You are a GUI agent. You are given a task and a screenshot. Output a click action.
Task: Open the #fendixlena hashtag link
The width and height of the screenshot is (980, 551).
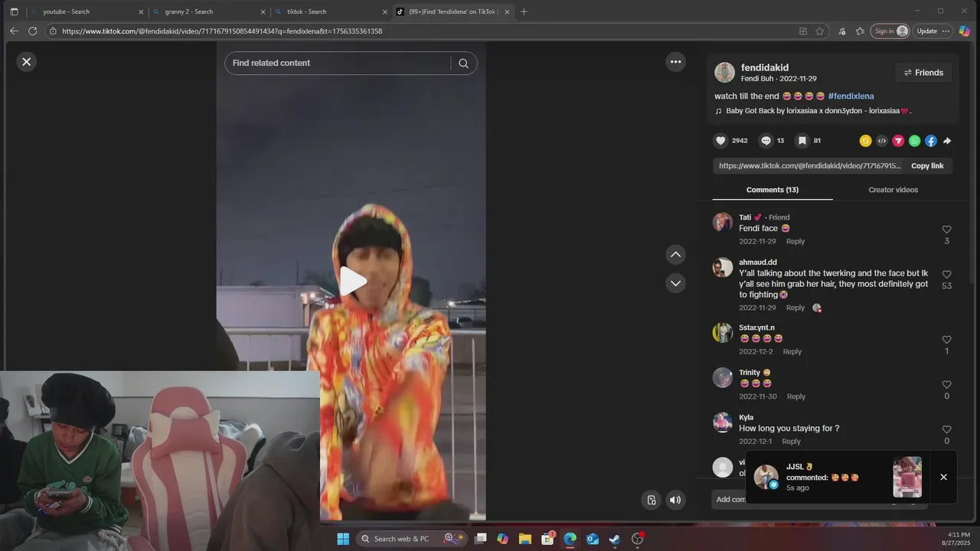pos(851,96)
